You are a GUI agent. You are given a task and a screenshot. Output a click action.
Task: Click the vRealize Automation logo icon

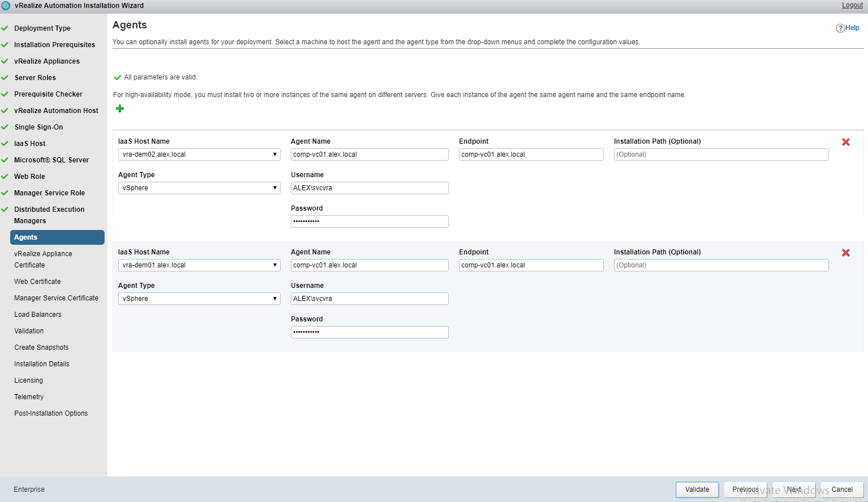(x=6, y=6)
